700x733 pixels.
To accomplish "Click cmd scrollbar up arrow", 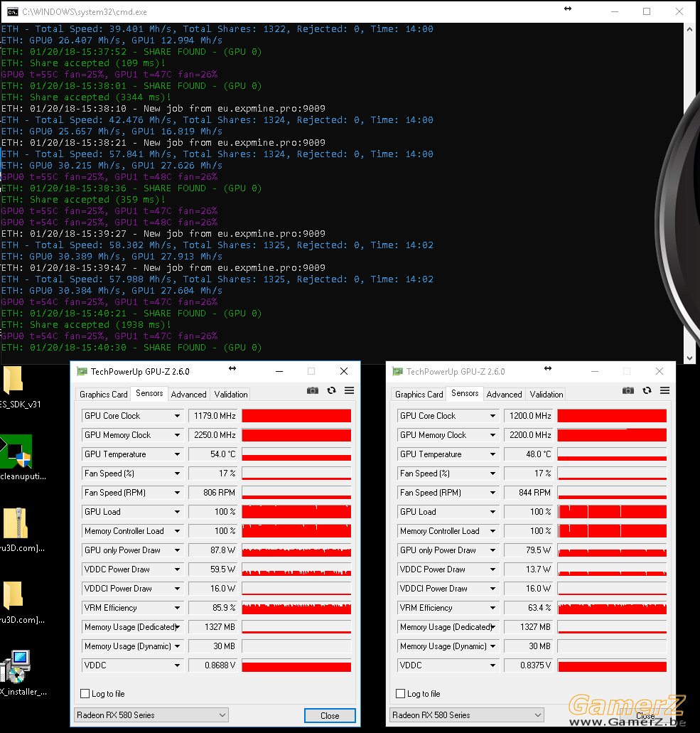I will (690, 29).
